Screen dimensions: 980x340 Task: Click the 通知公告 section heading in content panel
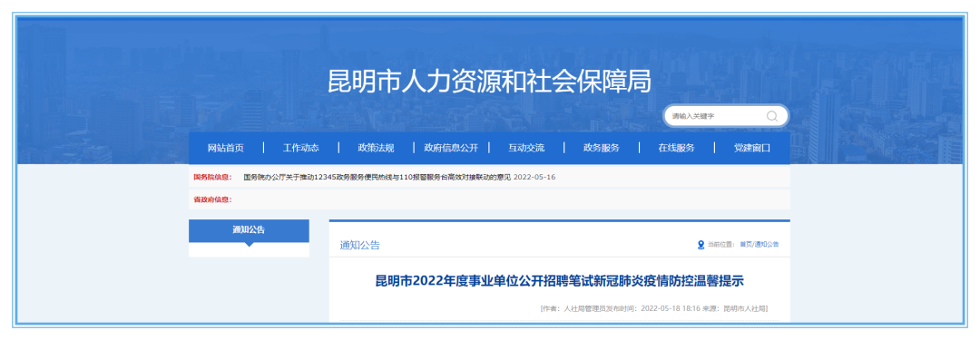(359, 246)
